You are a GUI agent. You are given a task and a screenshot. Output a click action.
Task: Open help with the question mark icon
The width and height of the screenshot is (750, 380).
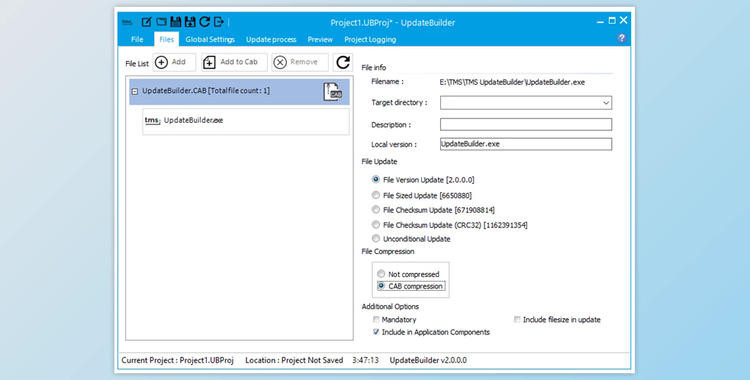click(x=621, y=38)
